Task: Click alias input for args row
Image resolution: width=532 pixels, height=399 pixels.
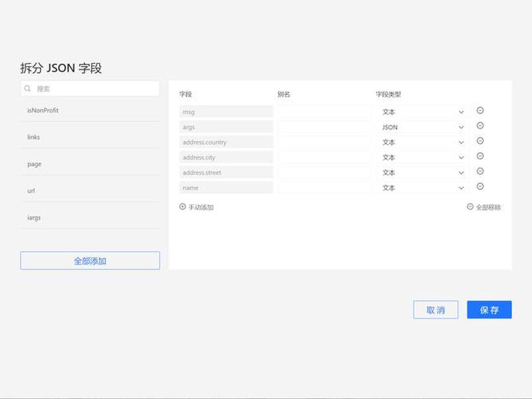Action: coord(325,127)
